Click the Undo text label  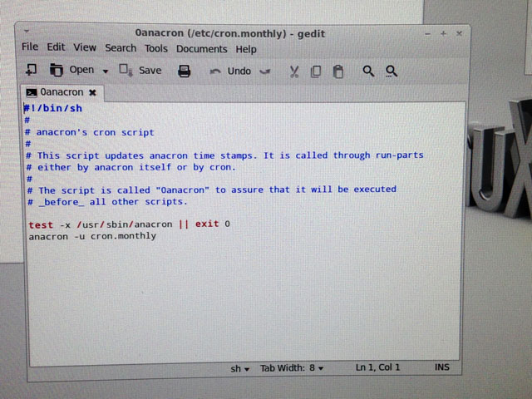coord(239,71)
